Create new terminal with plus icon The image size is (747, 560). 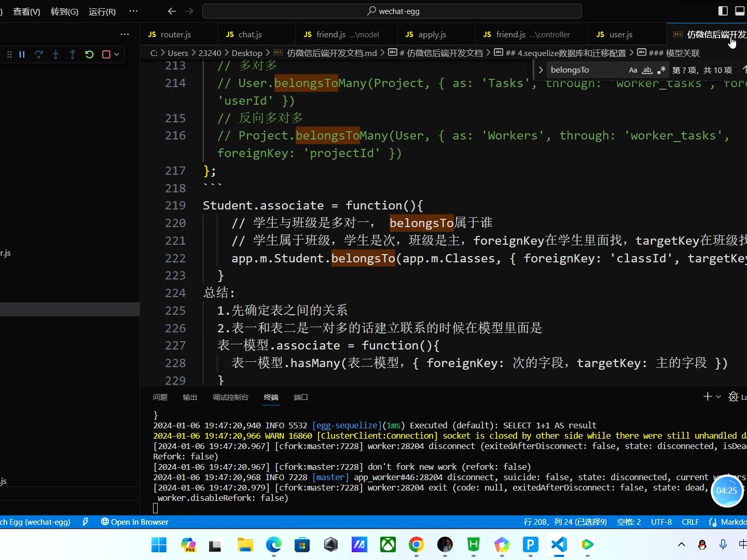pyautogui.click(x=708, y=397)
